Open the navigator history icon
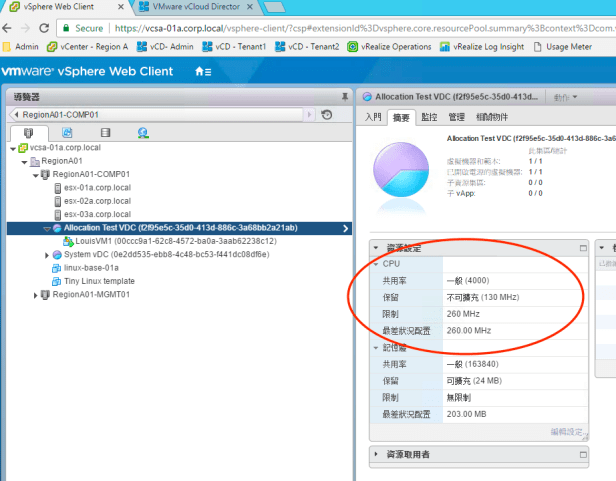 click(326, 115)
